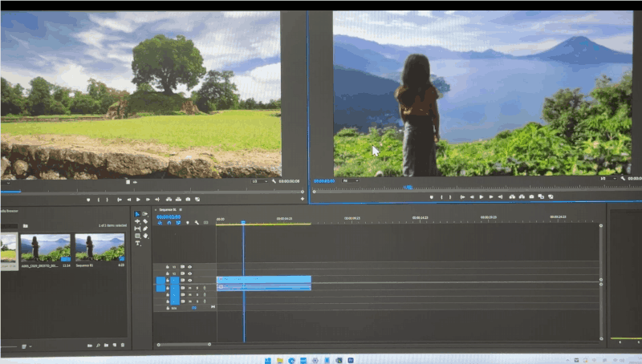Toggle V2 track output eye icon
642x364 pixels.
pos(189,273)
